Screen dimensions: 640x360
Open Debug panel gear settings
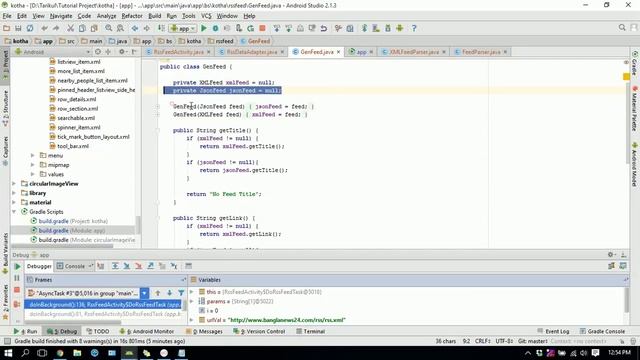(611, 255)
